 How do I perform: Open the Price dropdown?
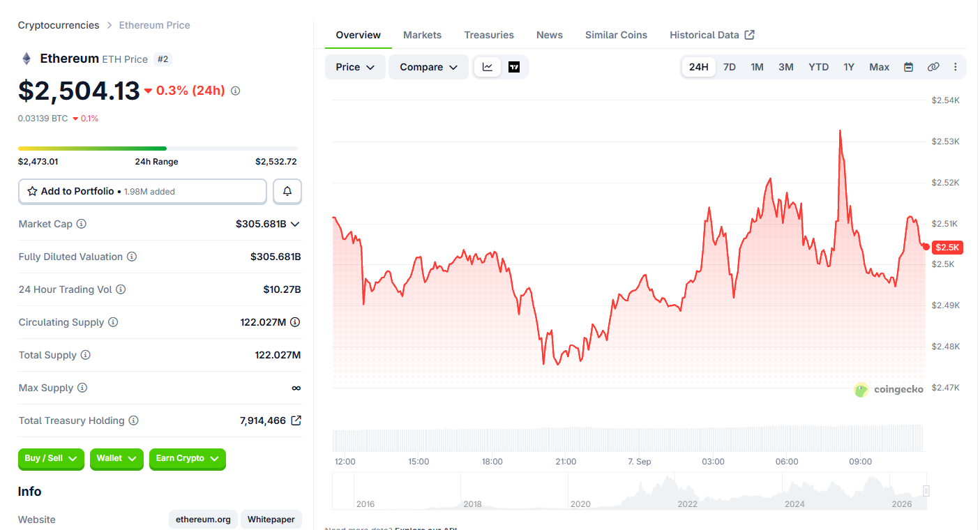coord(355,67)
